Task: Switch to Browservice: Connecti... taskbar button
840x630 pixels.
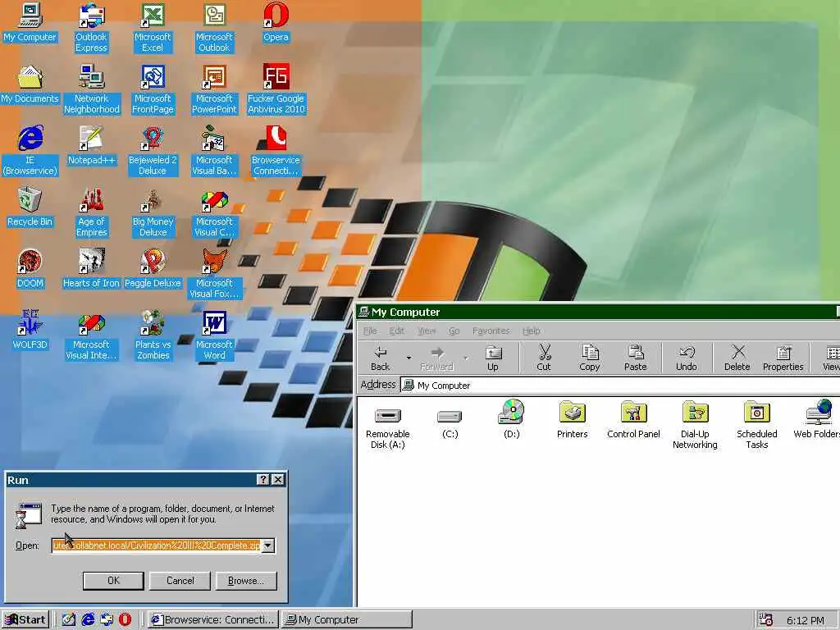Action: 213,620
